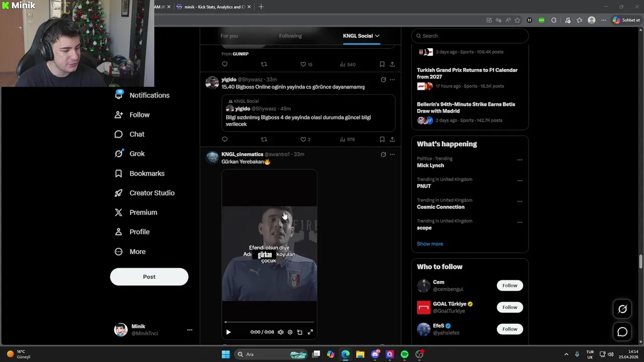The width and height of the screenshot is (644, 362).
Task: Follow GOAL Türkiye
Action: (x=510, y=307)
